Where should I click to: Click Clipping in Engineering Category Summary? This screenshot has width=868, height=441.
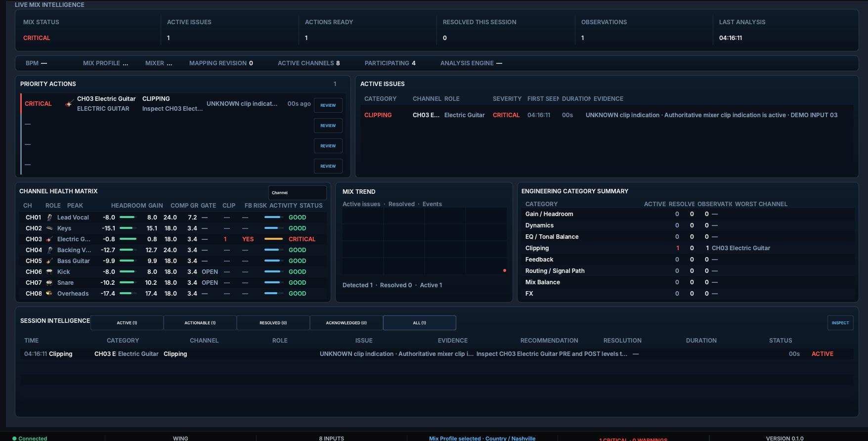coord(688,248)
